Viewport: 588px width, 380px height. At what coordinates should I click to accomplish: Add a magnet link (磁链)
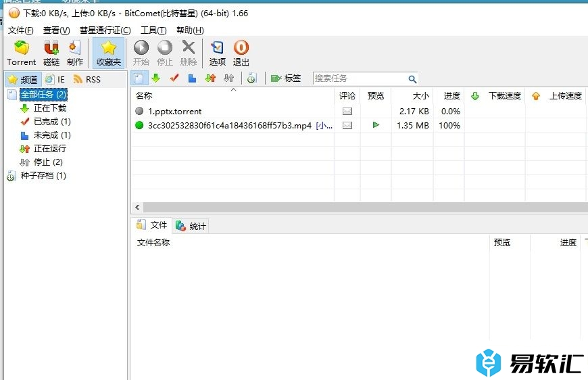[x=51, y=53]
